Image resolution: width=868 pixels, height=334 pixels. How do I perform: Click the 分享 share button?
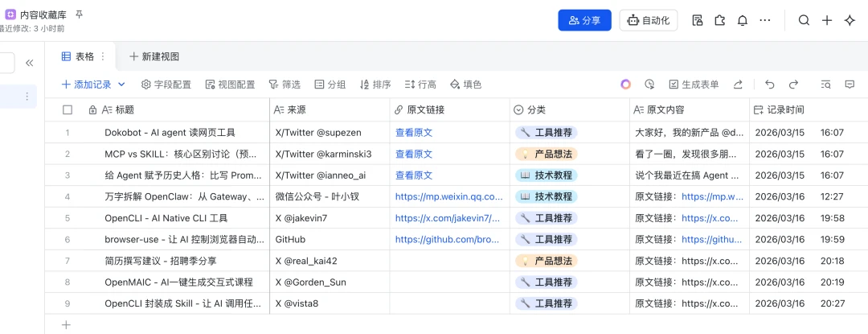click(x=584, y=20)
